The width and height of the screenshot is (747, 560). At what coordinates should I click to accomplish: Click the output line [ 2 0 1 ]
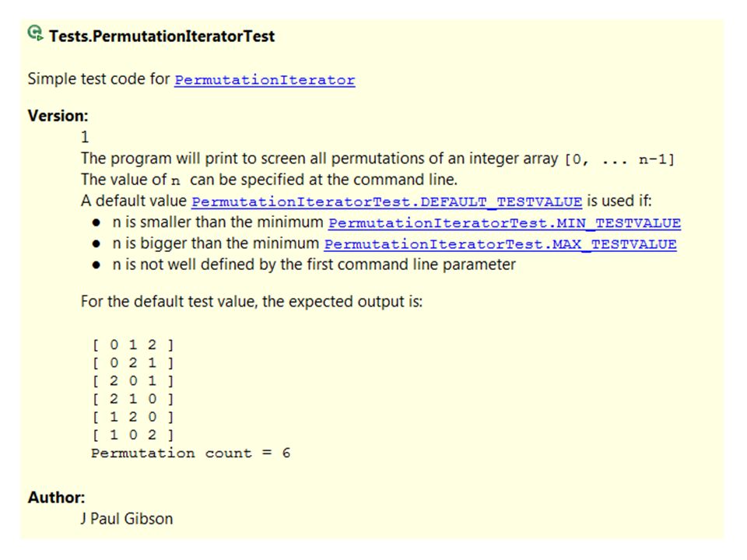coord(133,381)
